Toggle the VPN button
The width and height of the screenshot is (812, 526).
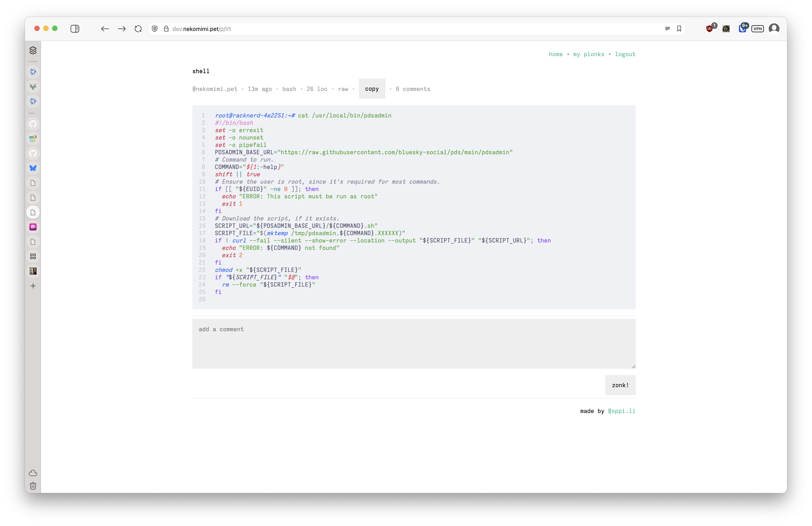pos(757,29)
